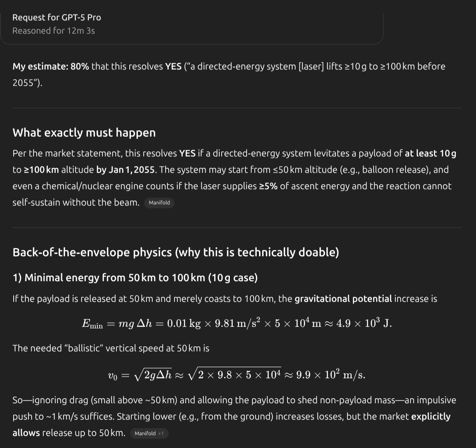Open the Manifold citation after "without the beam"

pos(159,203)
